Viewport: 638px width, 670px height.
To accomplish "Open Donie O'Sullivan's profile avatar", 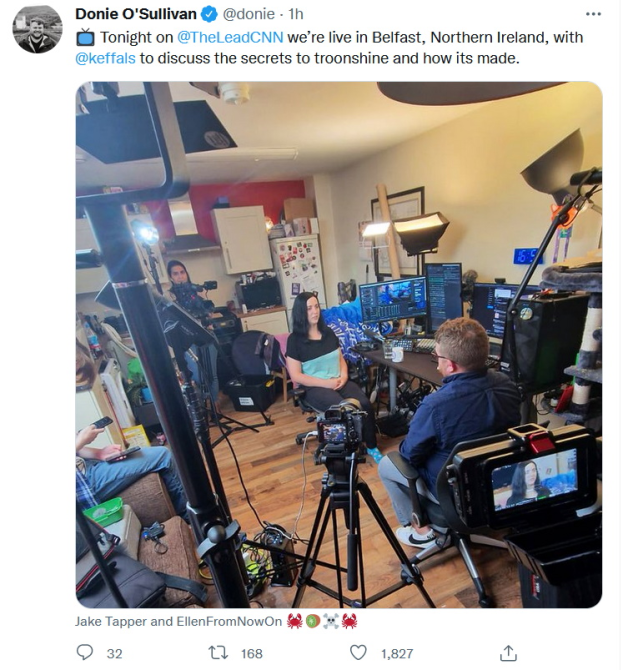I will 38,29.
